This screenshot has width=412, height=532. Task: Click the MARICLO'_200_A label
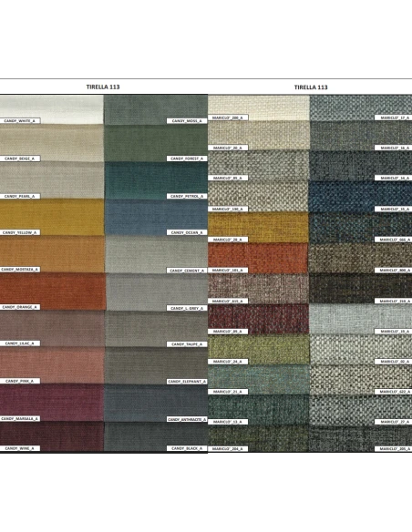(x=228, y=118)
